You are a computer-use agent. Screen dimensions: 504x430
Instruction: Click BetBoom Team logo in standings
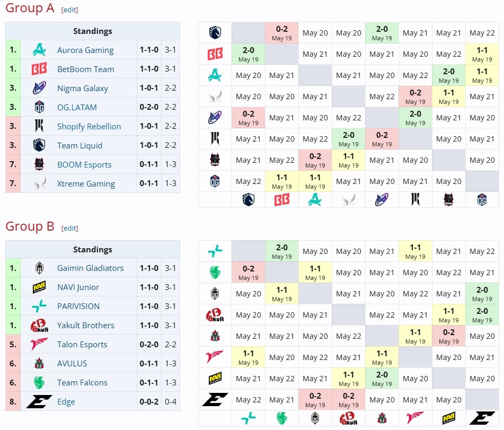pos(39,69)
